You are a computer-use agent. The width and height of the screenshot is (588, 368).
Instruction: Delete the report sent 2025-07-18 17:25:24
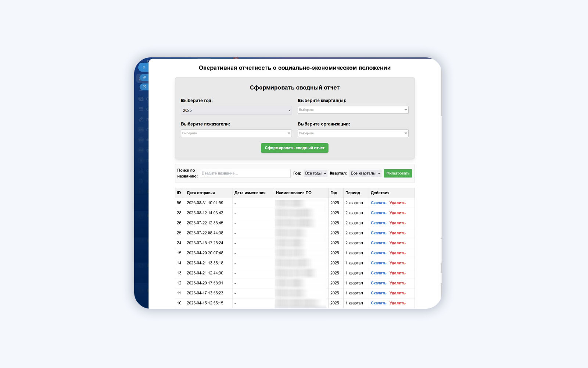[397, 243]
